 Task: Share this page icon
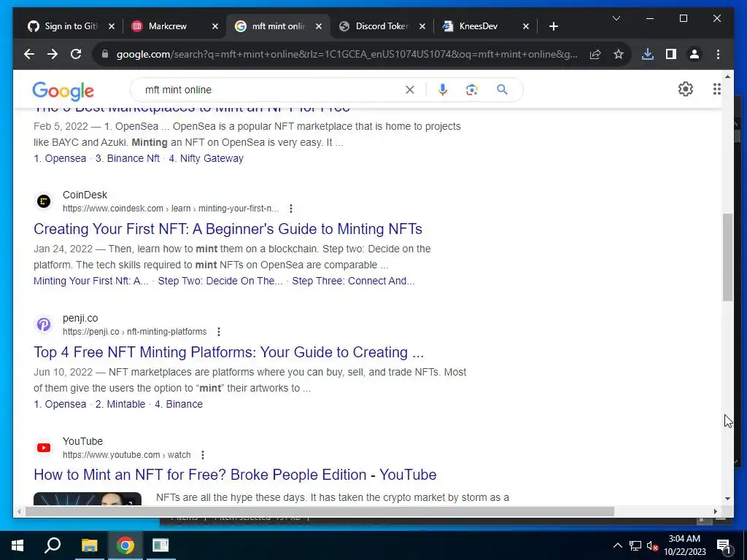pyautogui.click(x=595, y=54)
